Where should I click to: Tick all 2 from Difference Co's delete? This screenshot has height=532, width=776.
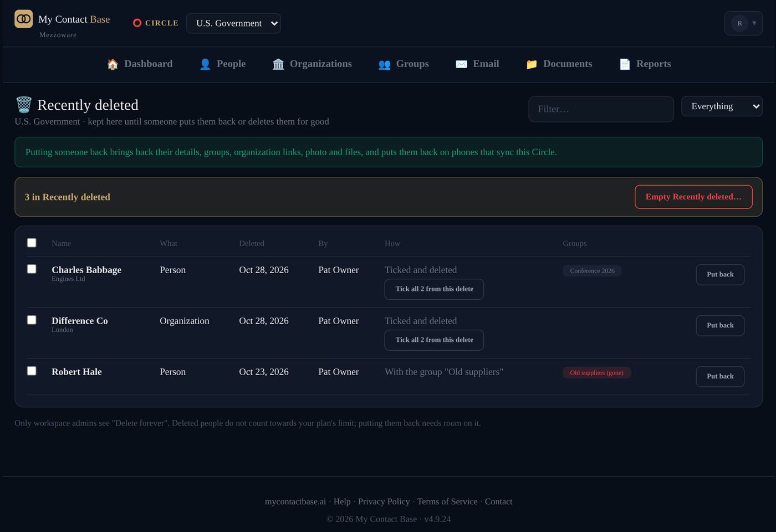pos(434,340)
